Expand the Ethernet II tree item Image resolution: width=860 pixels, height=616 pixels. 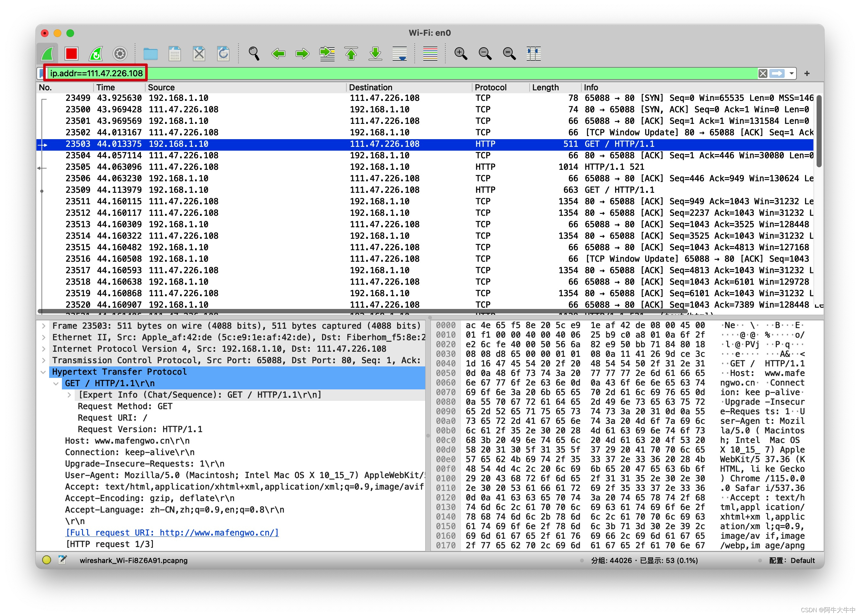(x=44, y=337)
